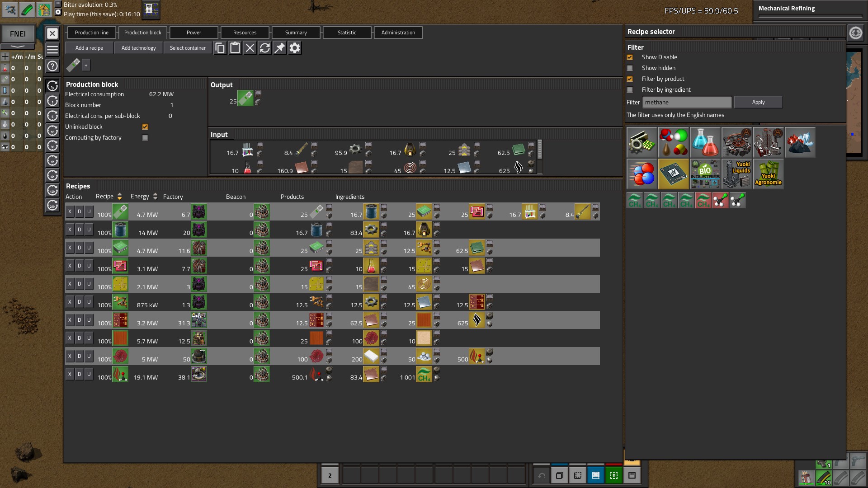Enable the Show hidden checkbox

[630, 68]
